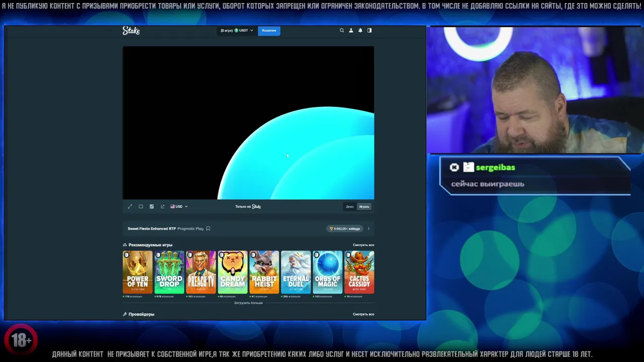
Task: Click Смотреть все for providers
Action: [363, 314]
